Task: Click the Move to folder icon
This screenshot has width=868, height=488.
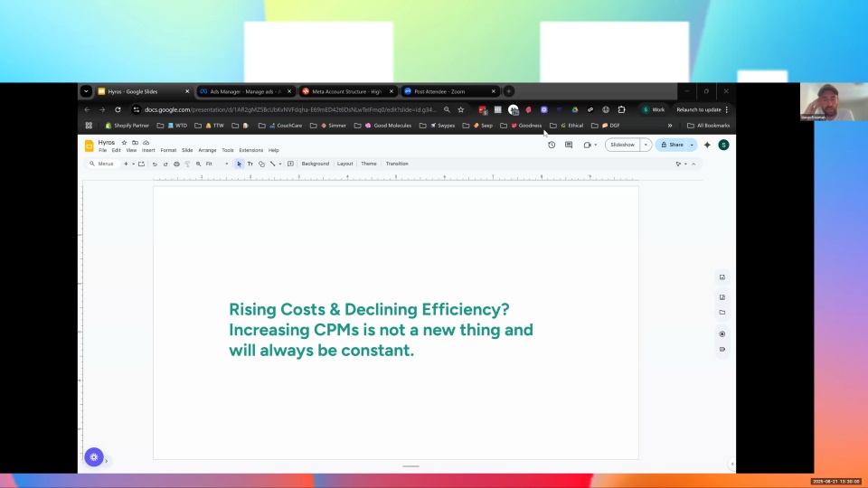Action: (x=135, y=143)
